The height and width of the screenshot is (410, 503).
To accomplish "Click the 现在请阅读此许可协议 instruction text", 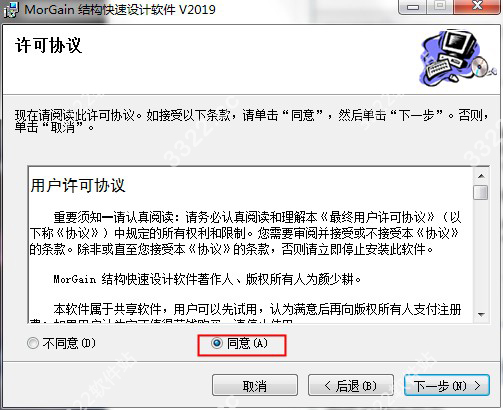I will [75, 116].
